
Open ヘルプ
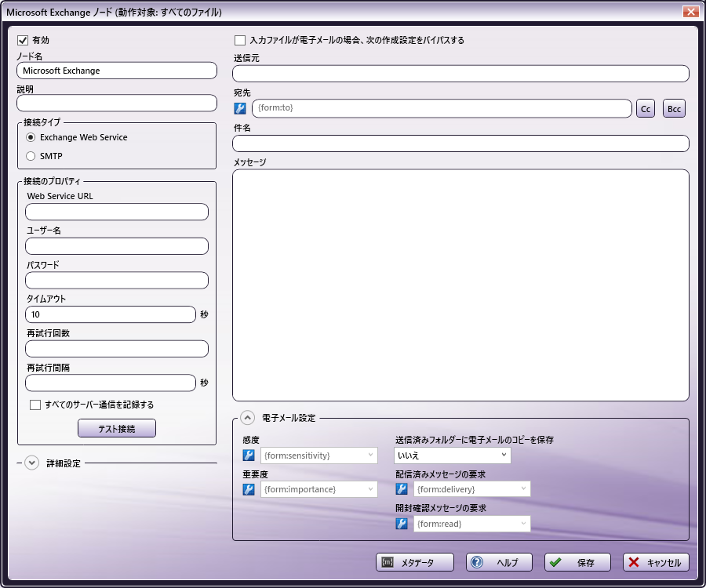(500, 562)
